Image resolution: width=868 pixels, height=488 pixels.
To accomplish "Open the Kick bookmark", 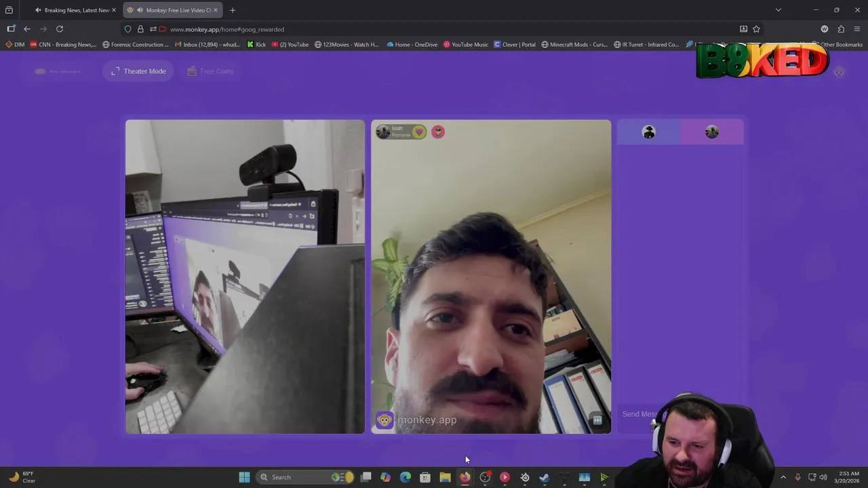I will click(256, 45).
